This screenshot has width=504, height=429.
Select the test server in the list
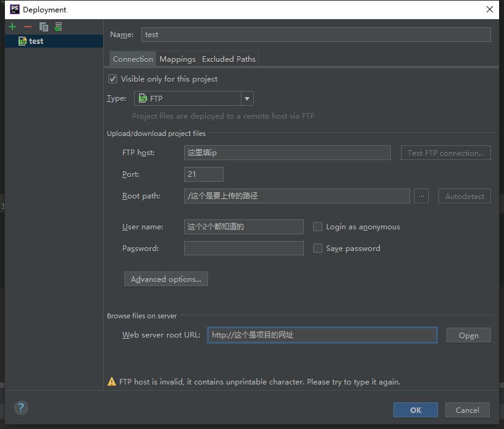36,41
